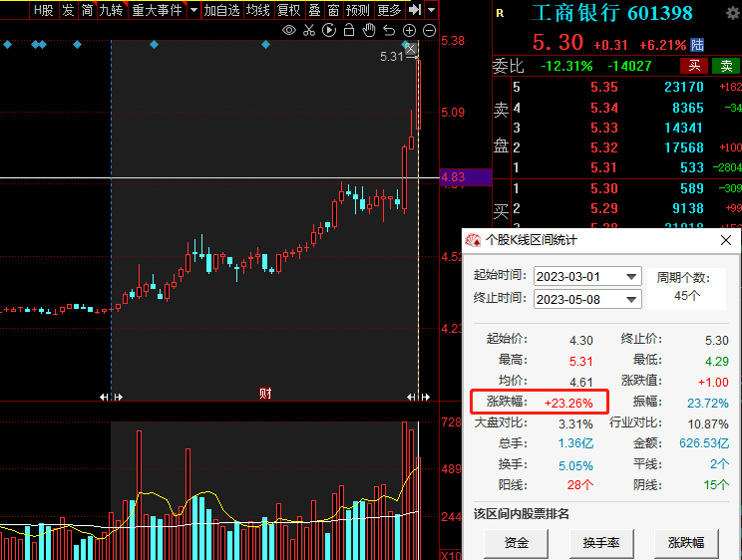Image resolution: width=742 pixels, height=560 pixels.
Task: Click the 加自选 add to watchlist item
Action: 221,10
